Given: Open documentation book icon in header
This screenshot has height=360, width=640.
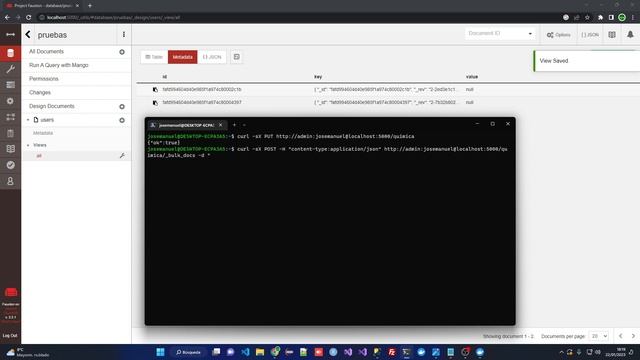Looking at the screenshot, I should pos(612,35).
